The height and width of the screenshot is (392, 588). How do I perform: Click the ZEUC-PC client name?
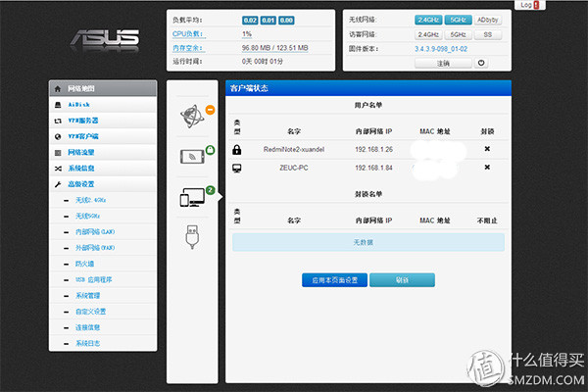click(x=294, y=168)
